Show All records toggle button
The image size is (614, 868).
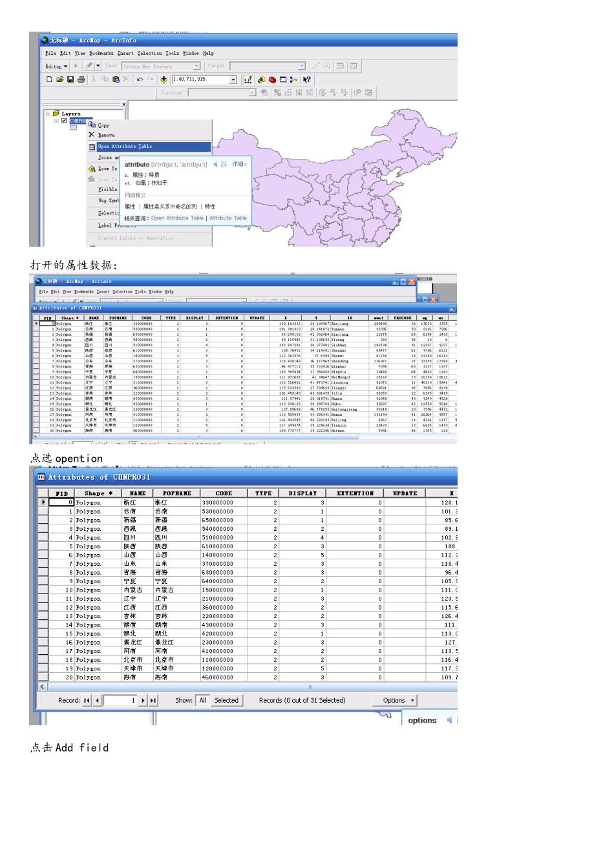[x=203, y=700]
